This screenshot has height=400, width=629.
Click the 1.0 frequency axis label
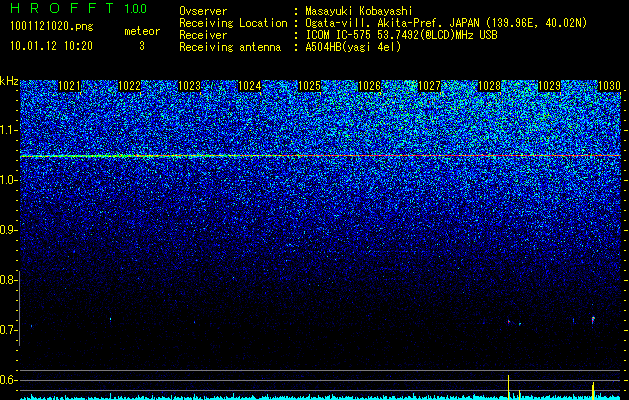point(9,180)
